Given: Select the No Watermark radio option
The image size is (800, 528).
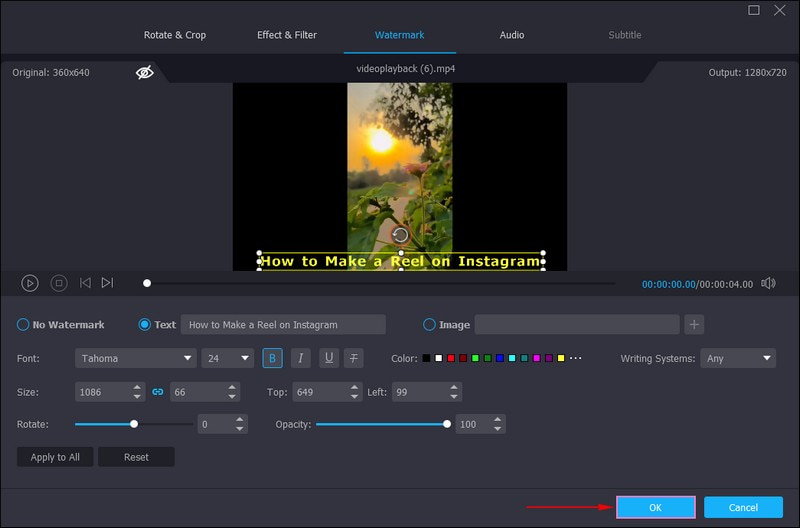Looking at the screenshot, I should pos(23,325).
